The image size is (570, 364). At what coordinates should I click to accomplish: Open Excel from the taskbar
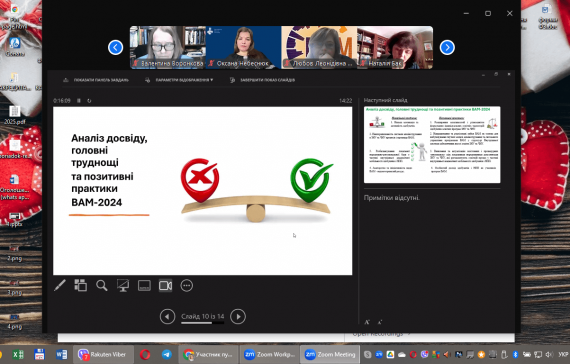(17, 354)
